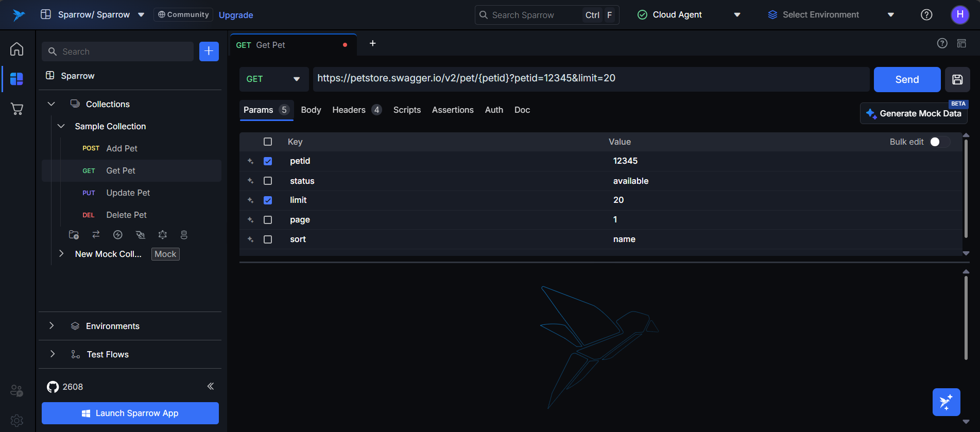
Task: Click the help question mark icon in header
Action: coord(926,15)
